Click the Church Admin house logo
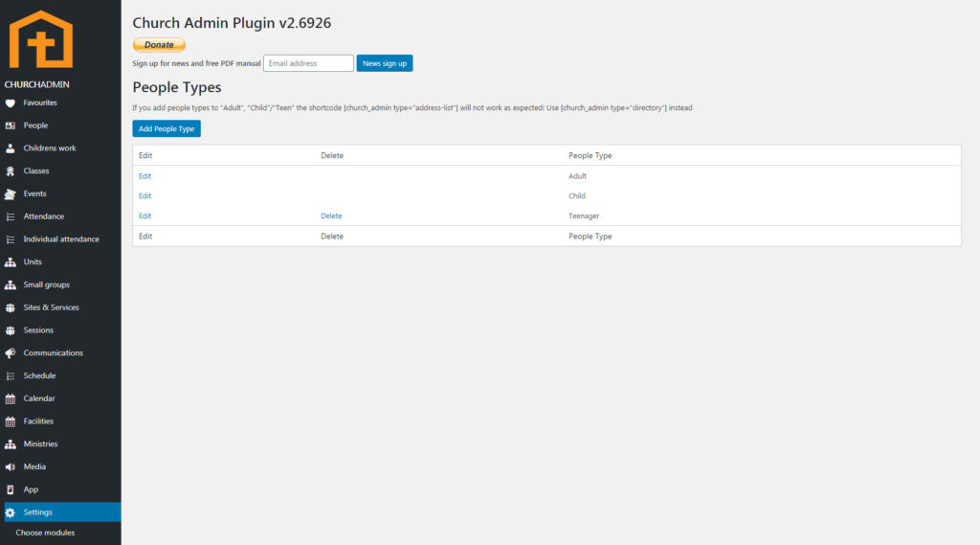This screenshot has width=980, height=545. click(x=40, y=39)
